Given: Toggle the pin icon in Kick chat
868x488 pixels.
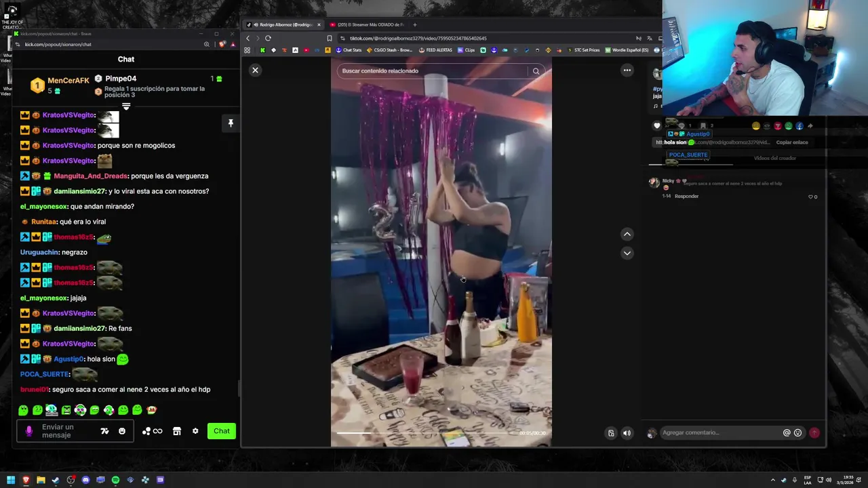Looking at the screenshot, I should click(x=231, y=123).
